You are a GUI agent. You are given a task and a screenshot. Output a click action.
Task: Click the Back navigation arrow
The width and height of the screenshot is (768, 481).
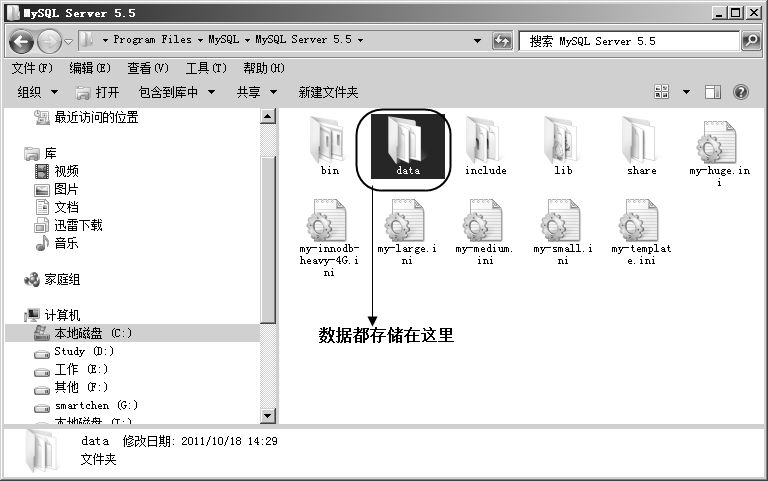point(22,41)
